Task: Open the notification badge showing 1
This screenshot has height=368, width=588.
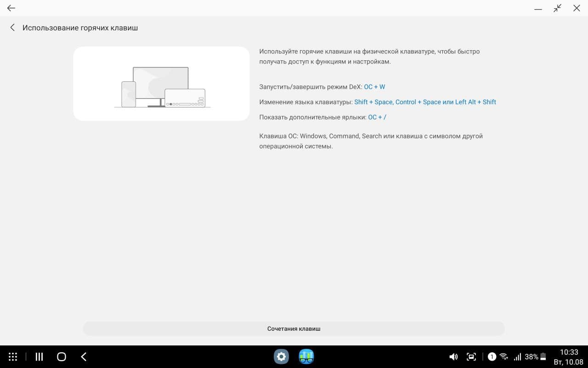Action: 492,356
